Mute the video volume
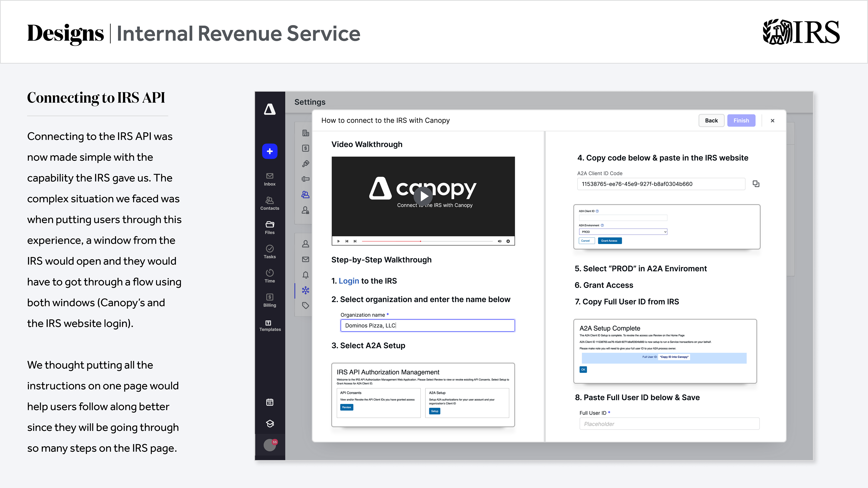The width and height of the screenshot is (868, 488). tap(500, 241)
